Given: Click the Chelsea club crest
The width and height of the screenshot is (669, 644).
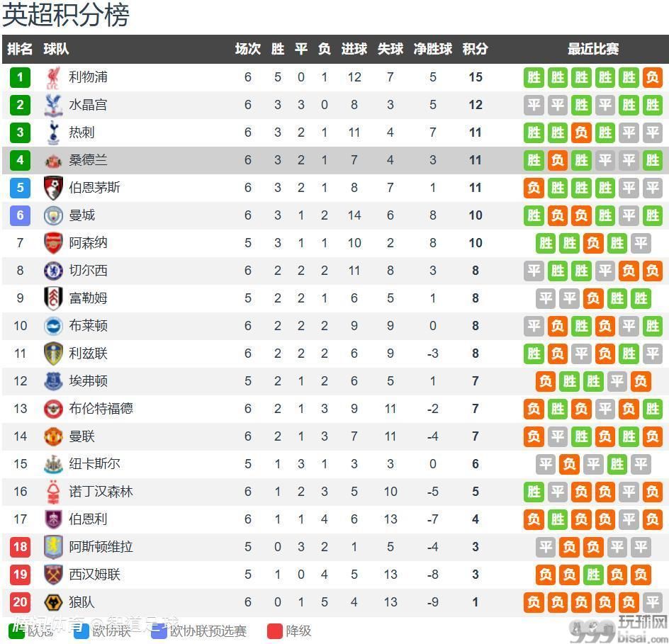Looking at the screenshot, I should [53, 271].
